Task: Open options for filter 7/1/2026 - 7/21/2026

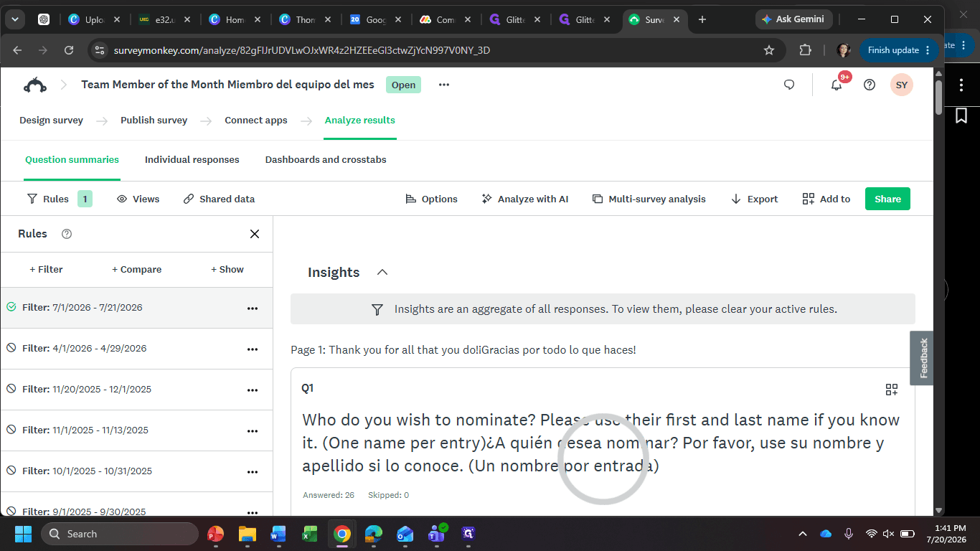Action: [252, 308]
